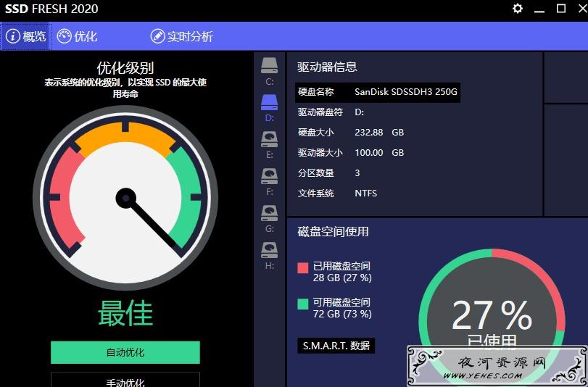
Task: Click the 驱动器盘符 value D:
Action: (x=359, y=112)
